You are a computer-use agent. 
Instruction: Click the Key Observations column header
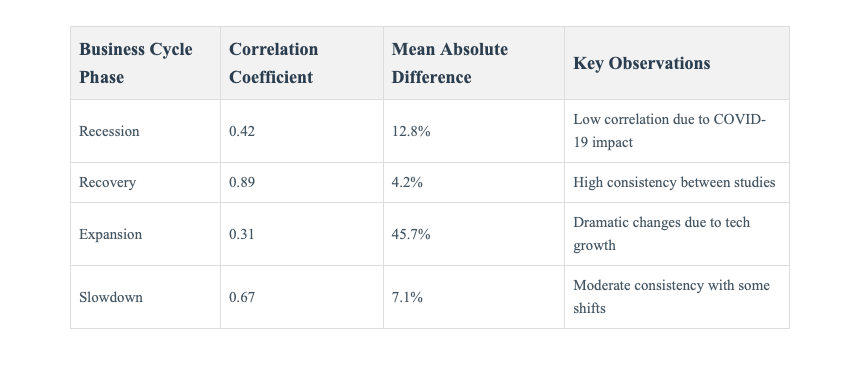641,63
